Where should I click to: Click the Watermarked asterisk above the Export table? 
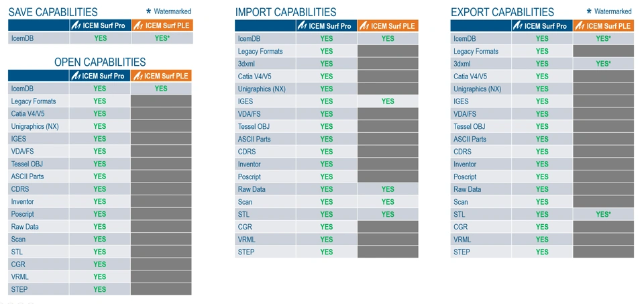589,12
